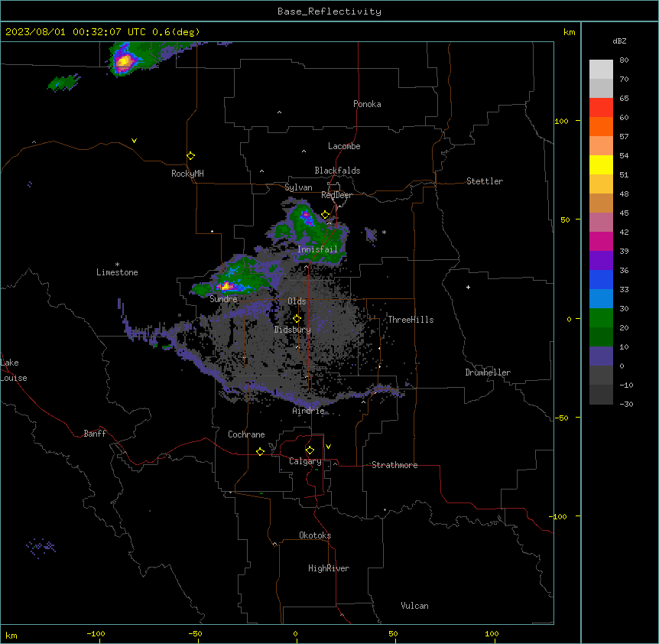This screenshot has width=659, height=644.
Task: Click the Banff label
Action: click(95, 434)
